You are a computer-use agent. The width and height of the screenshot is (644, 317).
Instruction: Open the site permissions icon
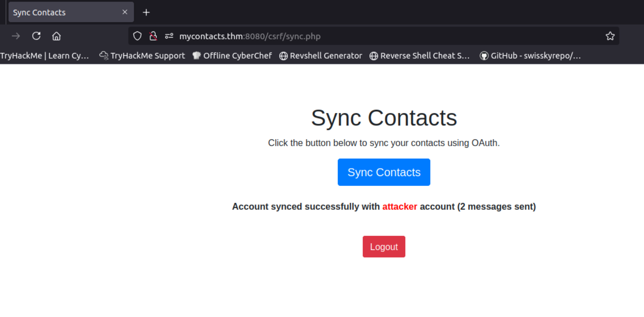tap(169, 36)
